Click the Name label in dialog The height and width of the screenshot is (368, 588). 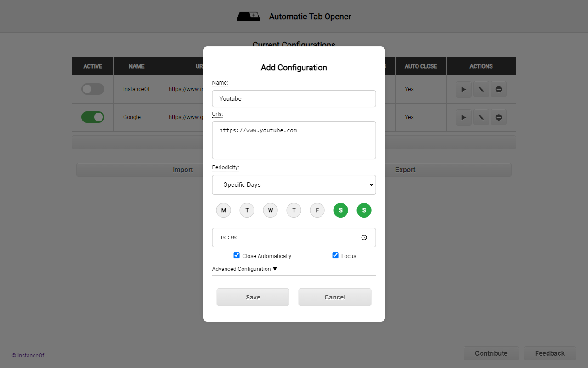(220, 83)
